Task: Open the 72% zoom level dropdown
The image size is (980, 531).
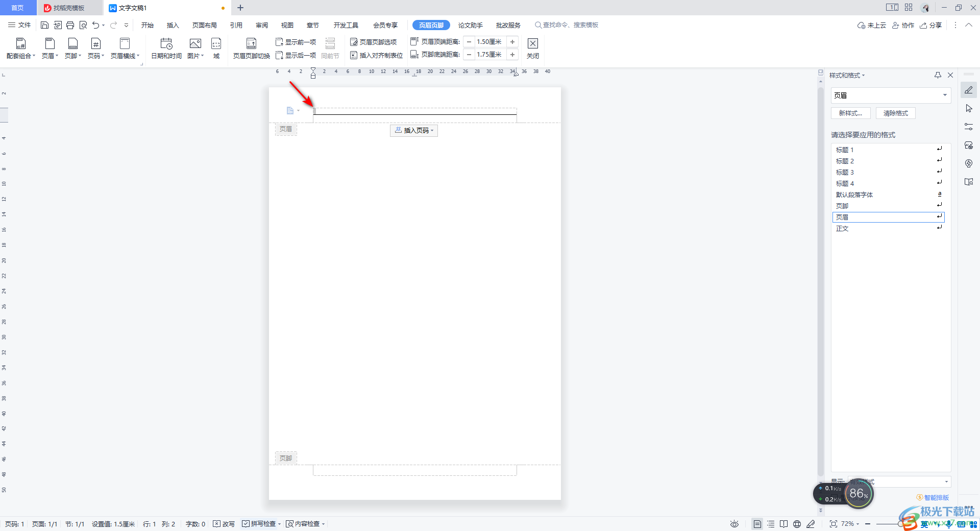Action: (850, 524)
